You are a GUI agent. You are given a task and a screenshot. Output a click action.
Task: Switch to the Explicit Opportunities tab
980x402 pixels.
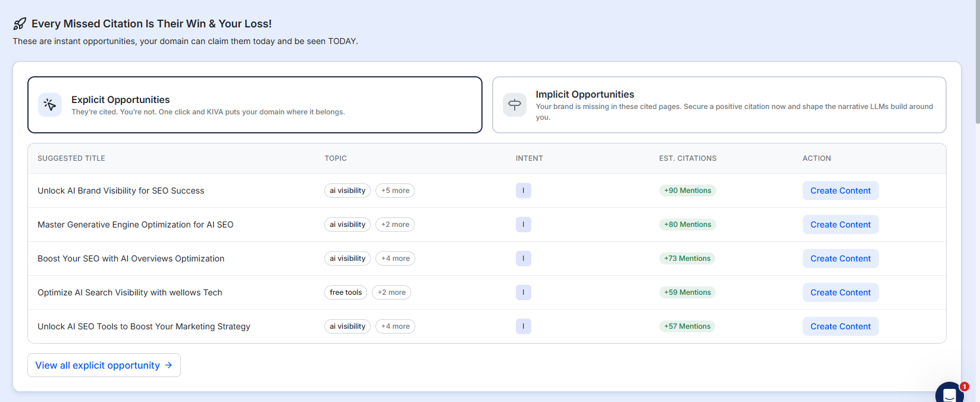click(x=255, y=105)
